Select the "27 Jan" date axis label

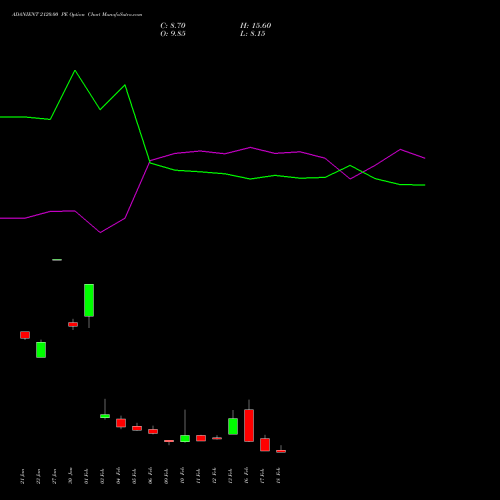tap(54, 476)
